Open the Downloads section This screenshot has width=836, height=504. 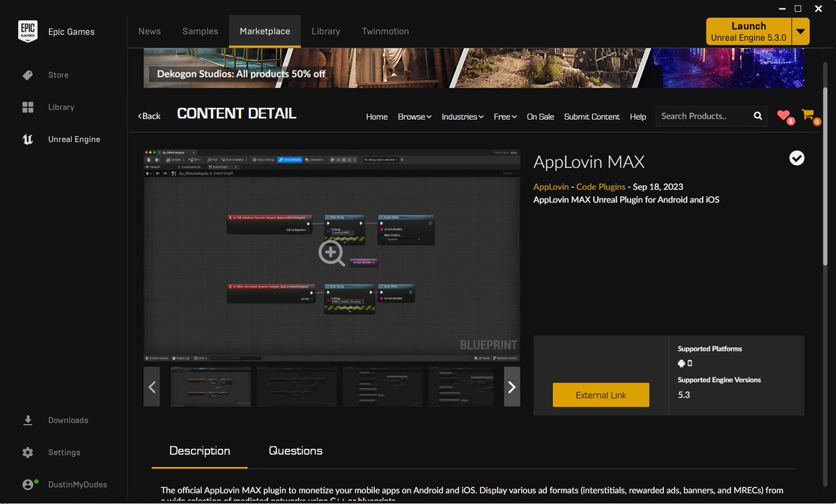point(55,420)
